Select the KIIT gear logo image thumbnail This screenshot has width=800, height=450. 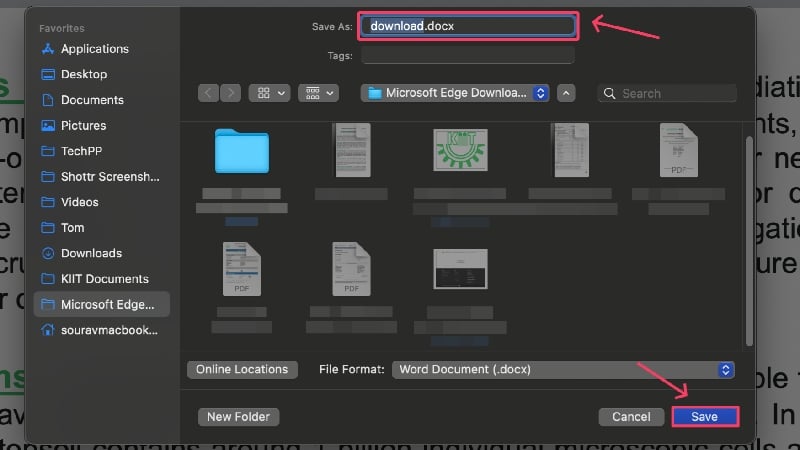click(x=460, y=150)
